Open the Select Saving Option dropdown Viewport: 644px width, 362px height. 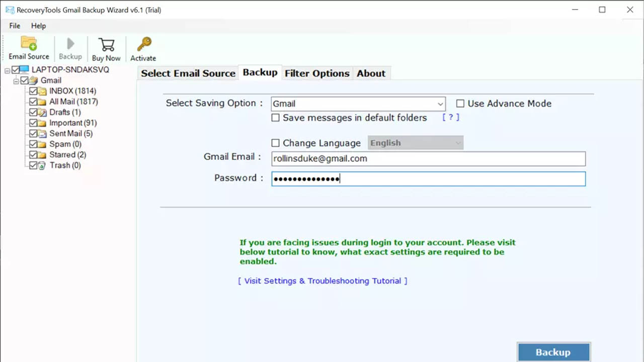tap(358, 104)
